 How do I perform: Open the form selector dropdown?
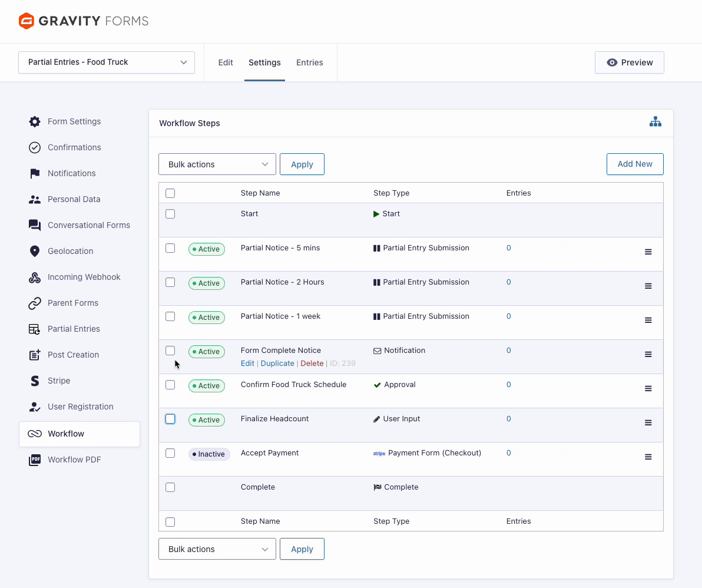[x=107, y=62]
